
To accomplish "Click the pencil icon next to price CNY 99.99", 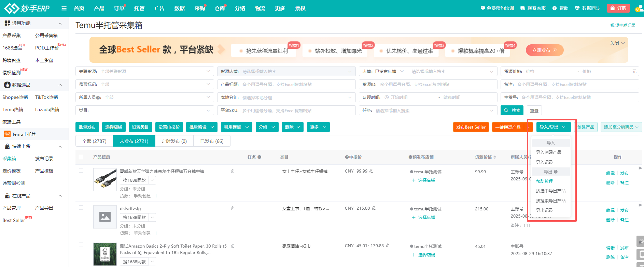I will [x=371, y=171].
